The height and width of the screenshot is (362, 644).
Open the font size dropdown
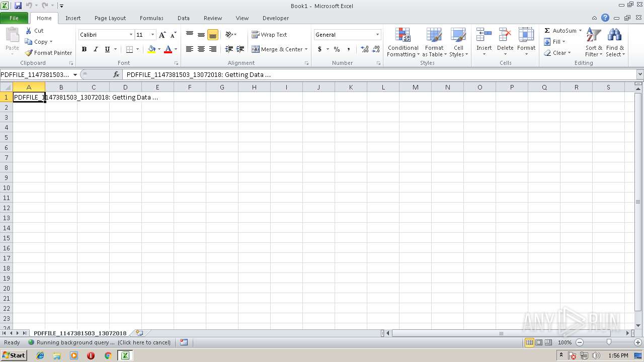[x=153, y=35]
